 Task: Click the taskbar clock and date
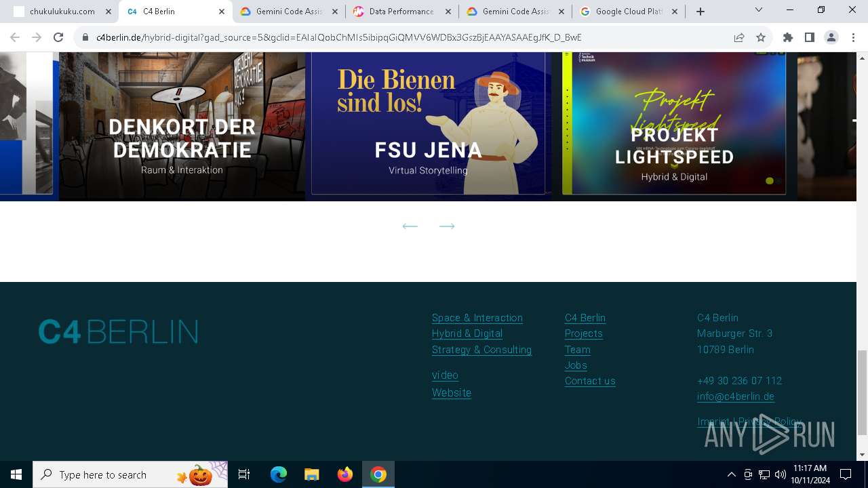(x=810, y=474)
